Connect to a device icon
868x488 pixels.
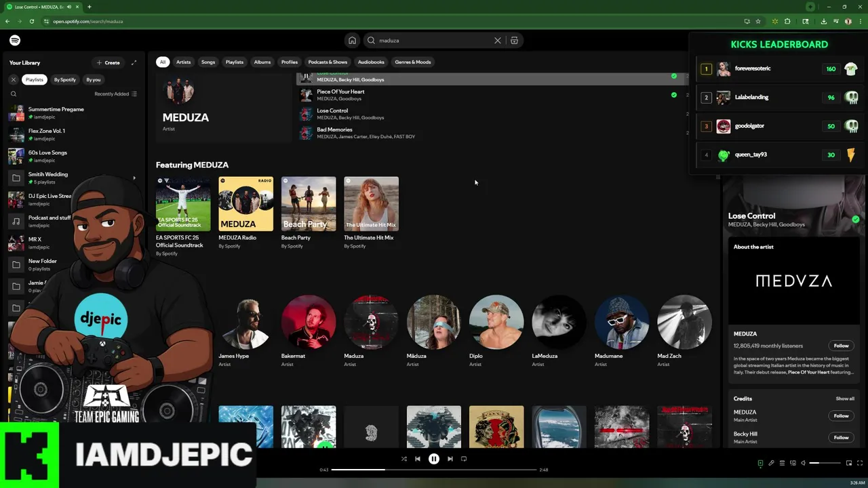pyautogui.click(x=792, y=463)
